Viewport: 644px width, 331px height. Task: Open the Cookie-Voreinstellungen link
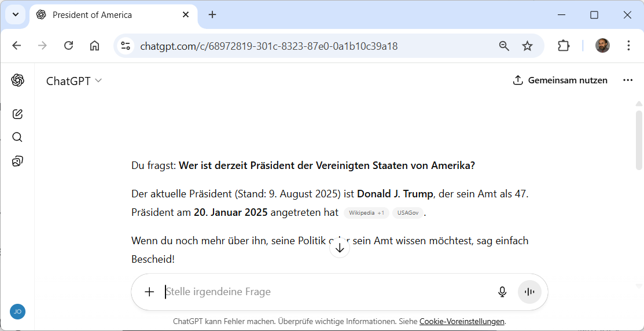tap(462, 321)
